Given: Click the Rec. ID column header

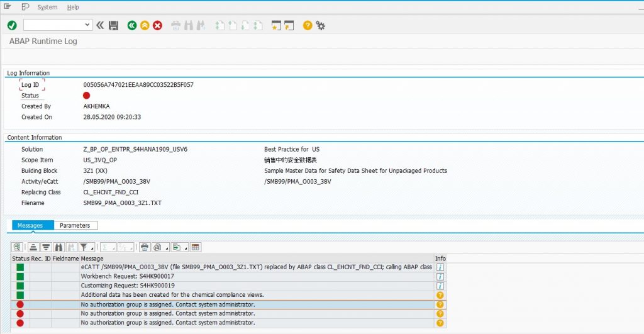Looking at the screenshot, I should coord(41,259).
